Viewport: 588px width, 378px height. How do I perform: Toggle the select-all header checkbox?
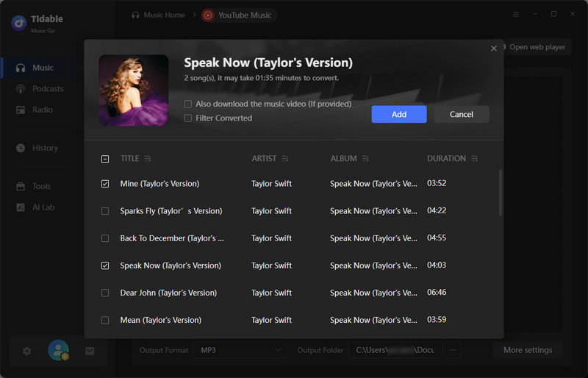(x=105, y=159)
